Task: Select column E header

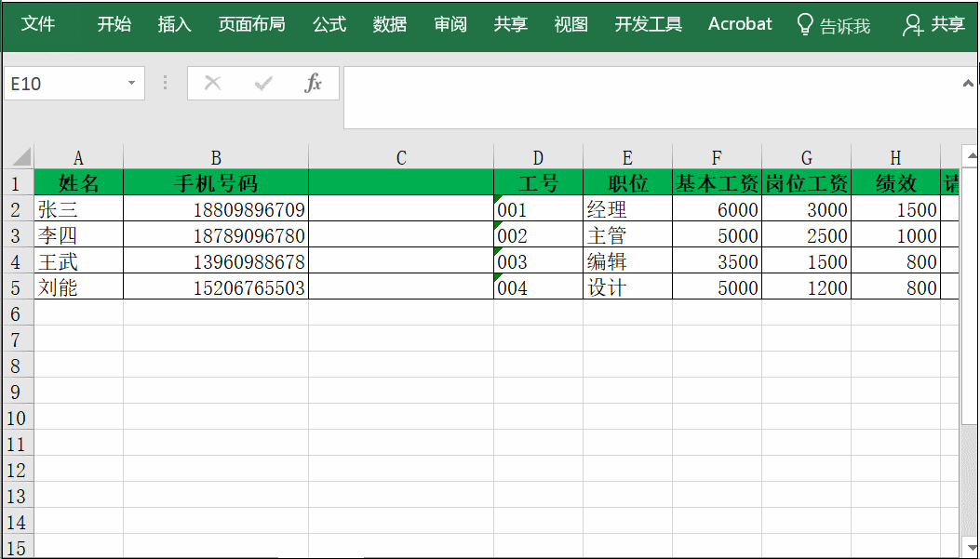Action: [x=627, y=157]
